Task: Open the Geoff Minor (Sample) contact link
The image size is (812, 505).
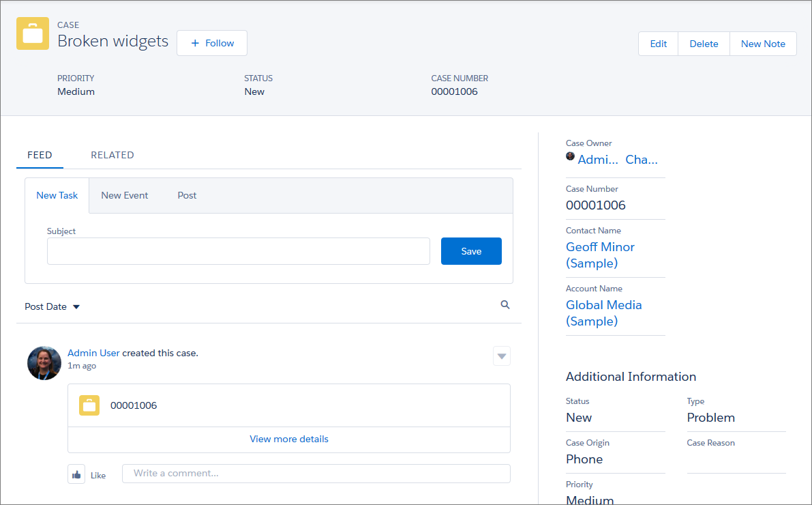Action: (x=600, y=255)
